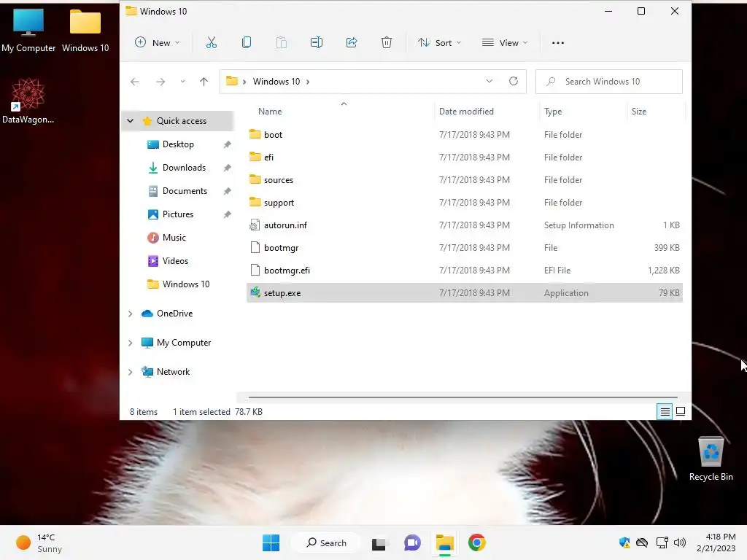
Task: Expand the My Computer tree node
Action: [x=130, y=343]
